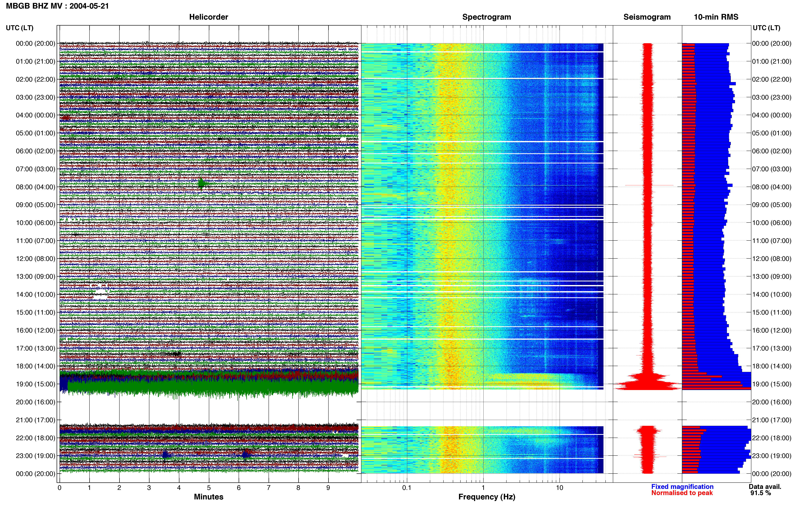Image resolution: width=812 pixels, height=508 pixels.
Task: Click left time label 03:00 (23:00)
Action: click(36, 97)
